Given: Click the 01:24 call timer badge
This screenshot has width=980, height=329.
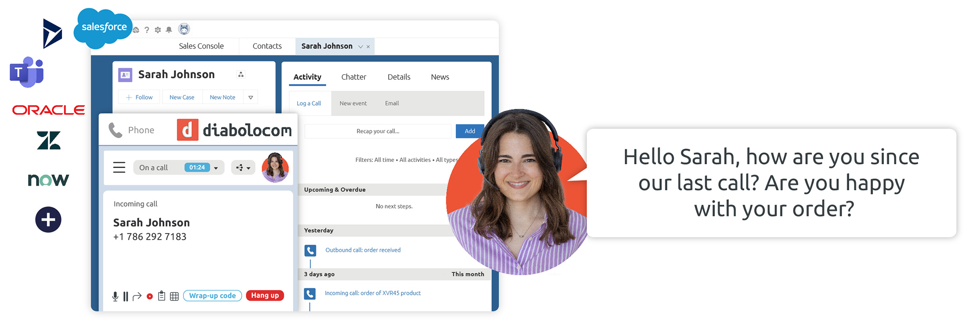Looking at the screenshot, I should pyautogui.click(x=197, y=168).
